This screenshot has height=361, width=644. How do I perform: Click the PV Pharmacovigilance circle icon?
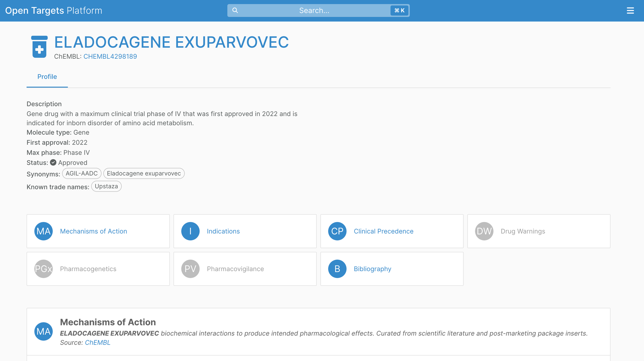[x=190, y=269]
